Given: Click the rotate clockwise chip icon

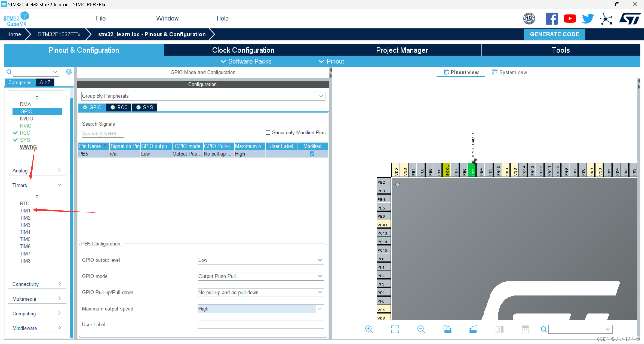Looking at the screenshot, I should pyautogui.click(x=447, y=329).
